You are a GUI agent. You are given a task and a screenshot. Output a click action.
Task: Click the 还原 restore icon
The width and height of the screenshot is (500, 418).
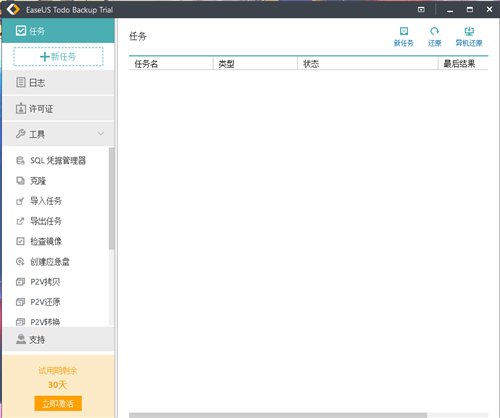click(x=434, y=37)
